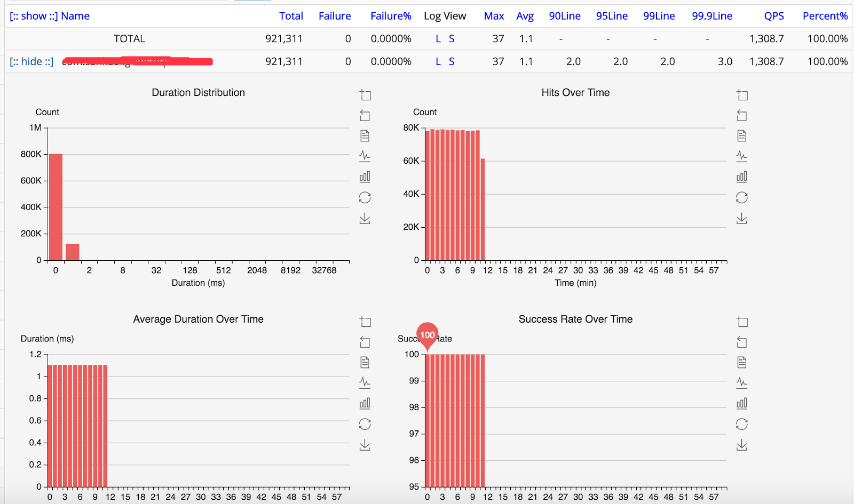
Task: Open the S log view in redacted row
Action: 452,62
